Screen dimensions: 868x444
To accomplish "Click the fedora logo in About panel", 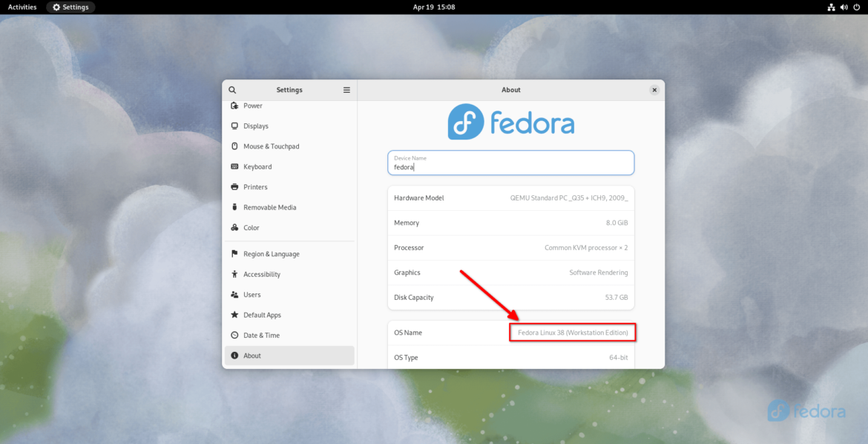I will coord(511,122).
